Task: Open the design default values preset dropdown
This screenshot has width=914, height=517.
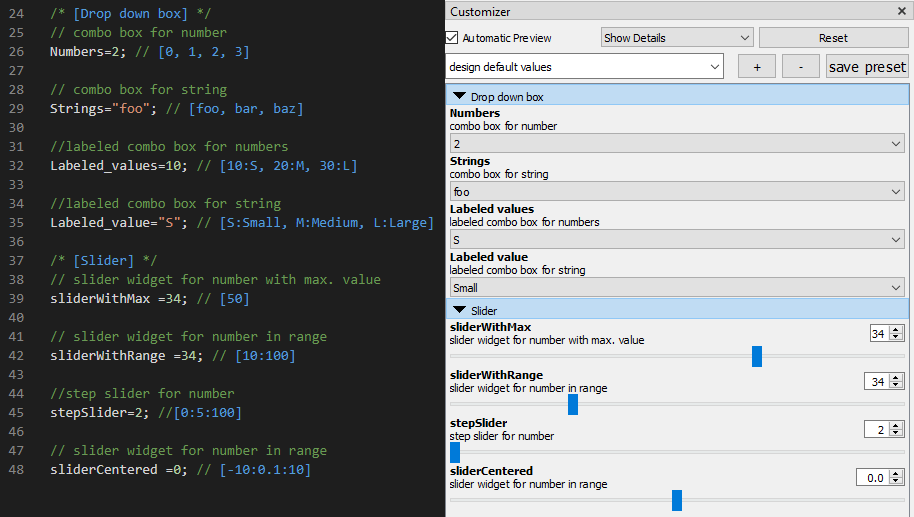Action: pos(585,67)
